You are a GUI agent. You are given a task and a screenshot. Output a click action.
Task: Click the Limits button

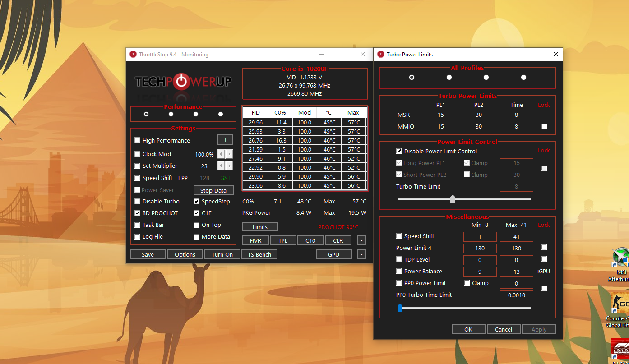[260, 227]
